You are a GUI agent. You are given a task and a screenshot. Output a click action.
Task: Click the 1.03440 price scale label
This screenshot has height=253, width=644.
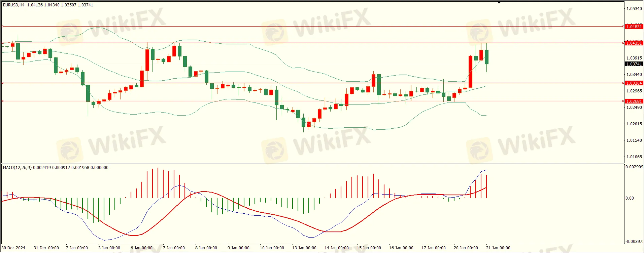(634, 75)
